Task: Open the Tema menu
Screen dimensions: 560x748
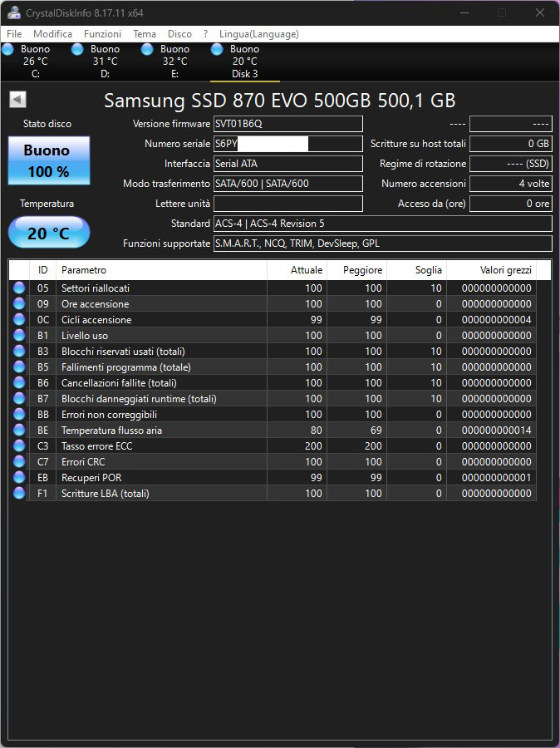Action: [x=145, y=34]
